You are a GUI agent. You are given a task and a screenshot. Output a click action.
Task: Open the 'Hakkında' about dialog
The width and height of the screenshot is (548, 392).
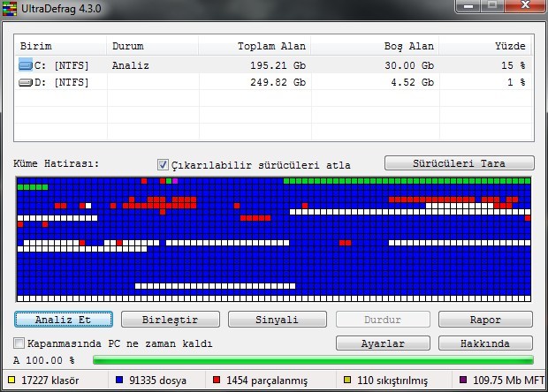(485, 343)
